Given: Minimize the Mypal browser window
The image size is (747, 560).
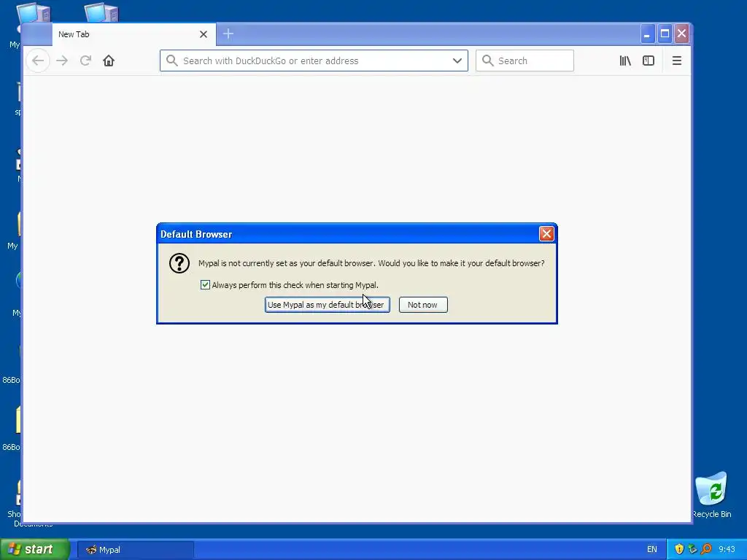Looking at the screenshot, I should click(x=646, y=34).
